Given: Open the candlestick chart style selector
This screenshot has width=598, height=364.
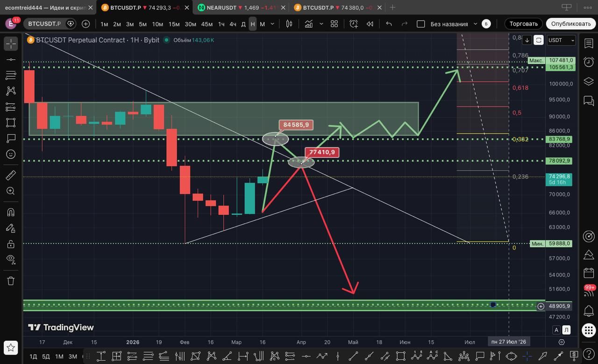Looking at the screenshot, I should point(289,24).
